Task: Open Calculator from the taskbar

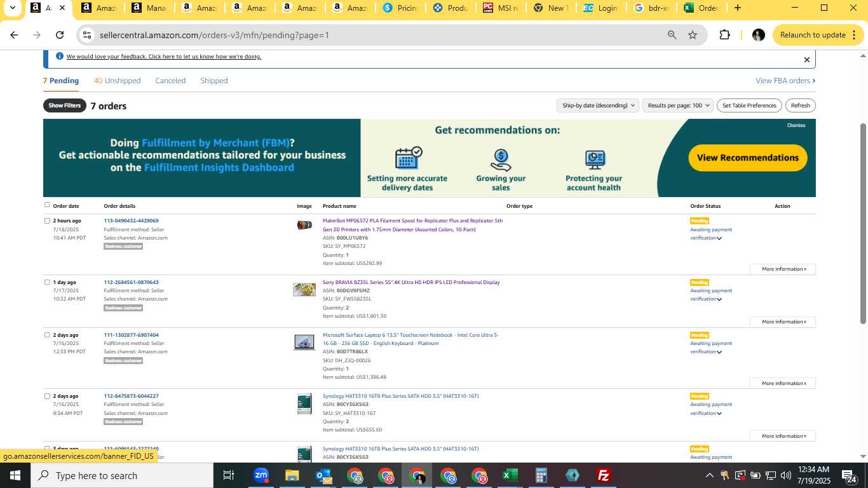Action: [541, 475]
